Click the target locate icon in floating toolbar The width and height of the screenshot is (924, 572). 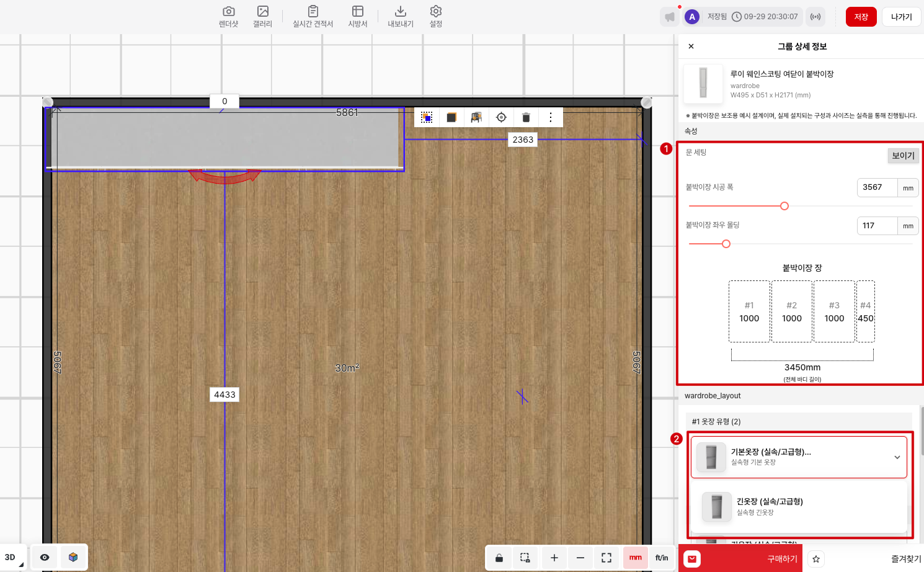click(501, 117)
